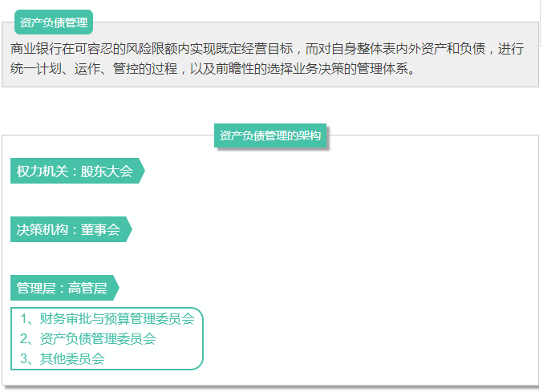The height and width of the screenshot is (392, 543).
Task: Choose the 其他委员会 list item
Action: tap(72, 358)
